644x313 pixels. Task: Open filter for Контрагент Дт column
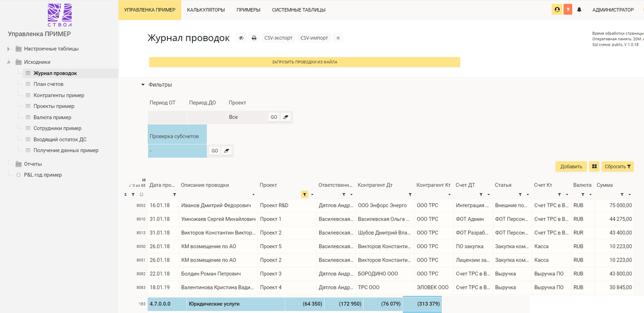pyautogui.click(x=410, y=194)
